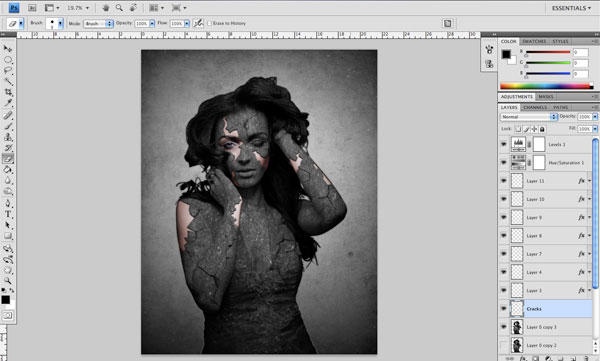Screen dimensions: 600x361
Task: Hide Layer 11 visibility eye
Action: tap(504, 181)
